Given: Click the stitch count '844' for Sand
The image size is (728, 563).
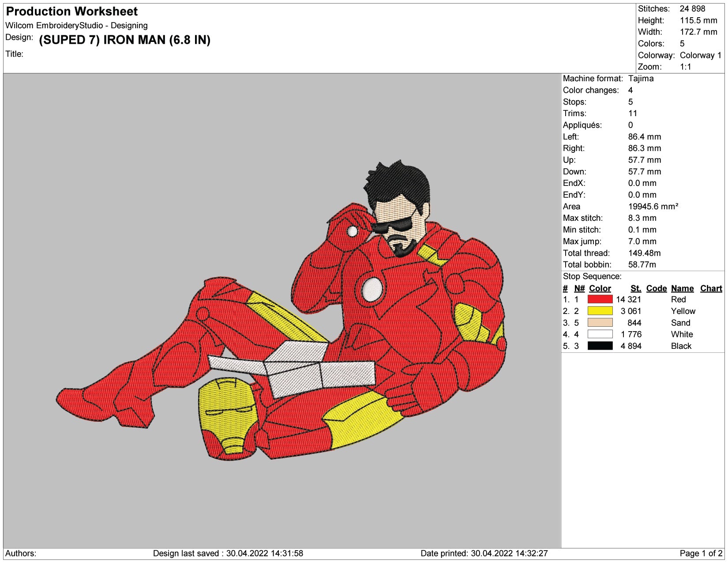Looking at the screenshot, I should click(634, 323).
